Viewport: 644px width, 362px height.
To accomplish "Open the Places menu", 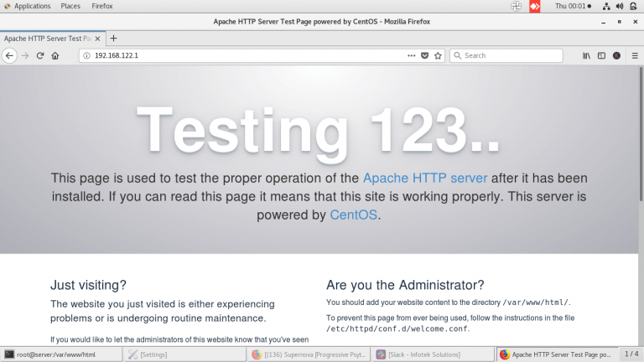I will pos(70,6).
